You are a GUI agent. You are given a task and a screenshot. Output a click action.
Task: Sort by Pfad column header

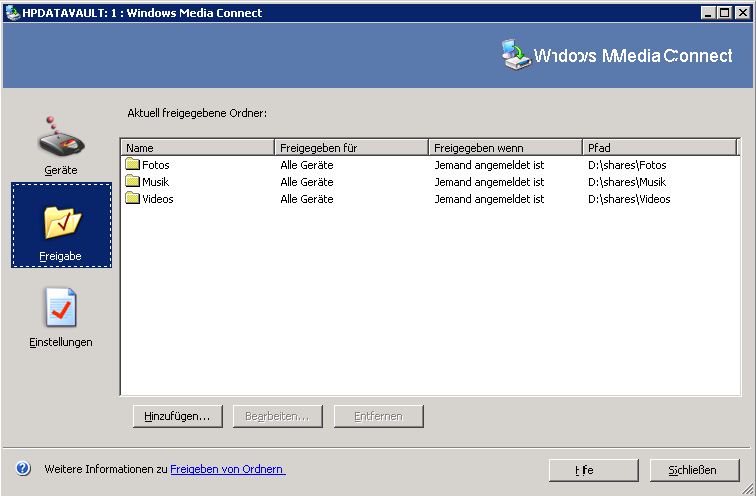click(x=660, y=147)
